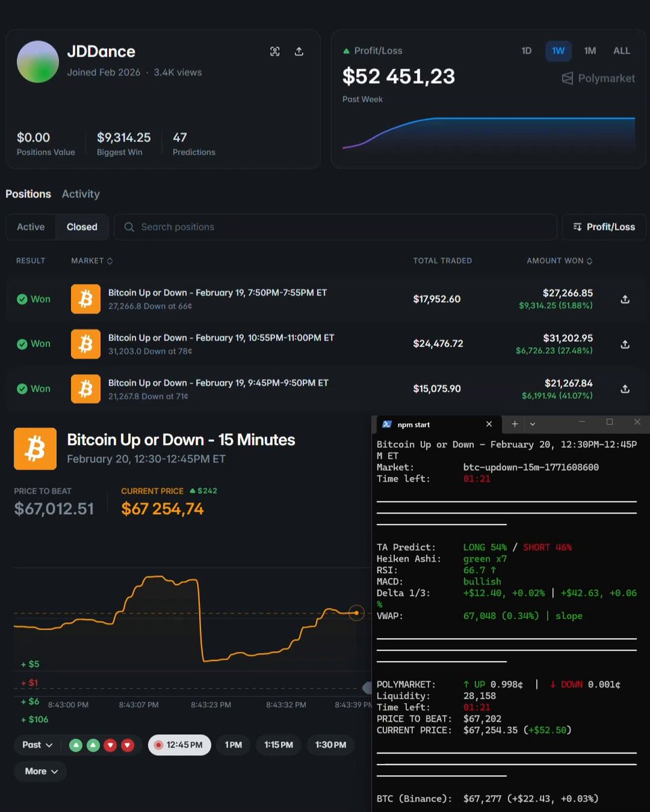Click the share upload icon beside JDDance
The height and width of the screenshot is (812, 650).
click(299, 51)
